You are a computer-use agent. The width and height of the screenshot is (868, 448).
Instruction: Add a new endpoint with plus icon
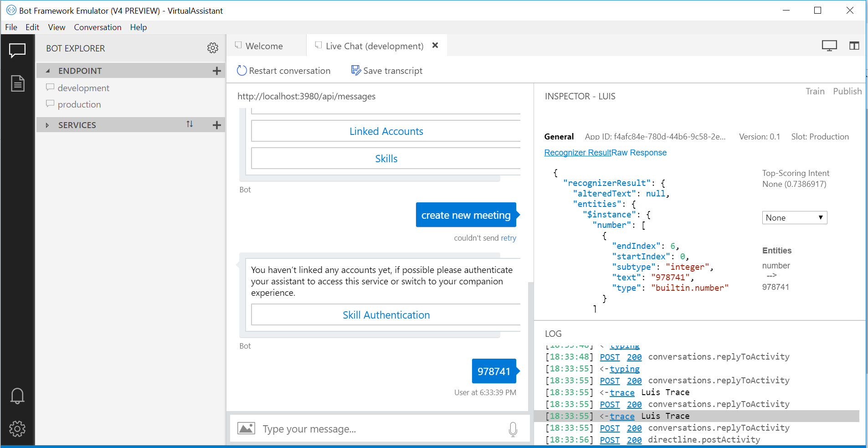pos(217,71)
